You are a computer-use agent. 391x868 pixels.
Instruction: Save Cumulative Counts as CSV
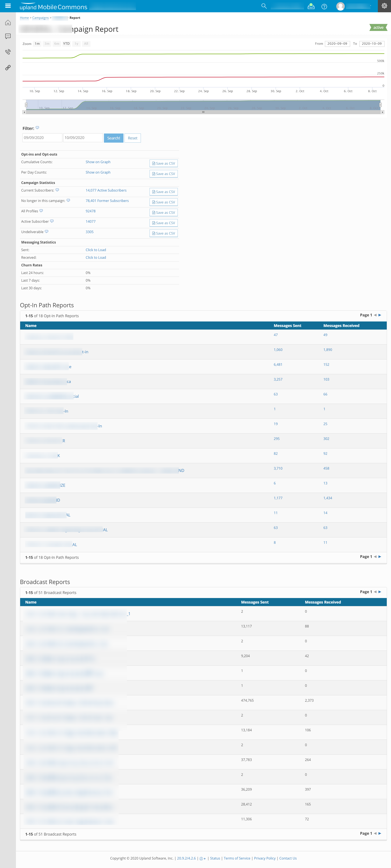click(x=164, y=163)
